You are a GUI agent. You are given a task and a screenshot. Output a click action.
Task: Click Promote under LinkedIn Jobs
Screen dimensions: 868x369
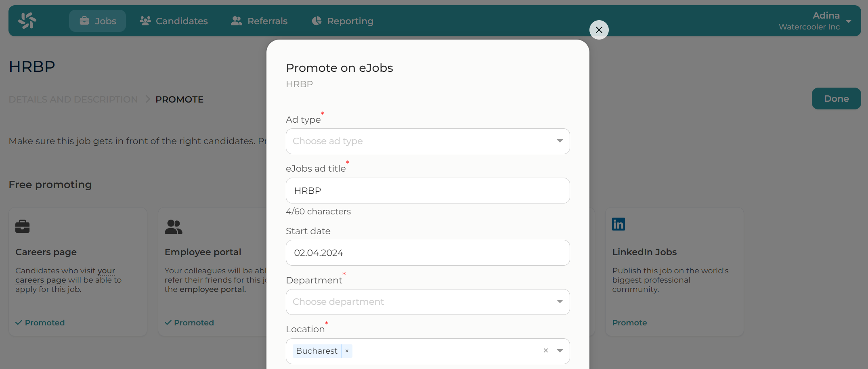pyautogui.click(x=629, y=323)
